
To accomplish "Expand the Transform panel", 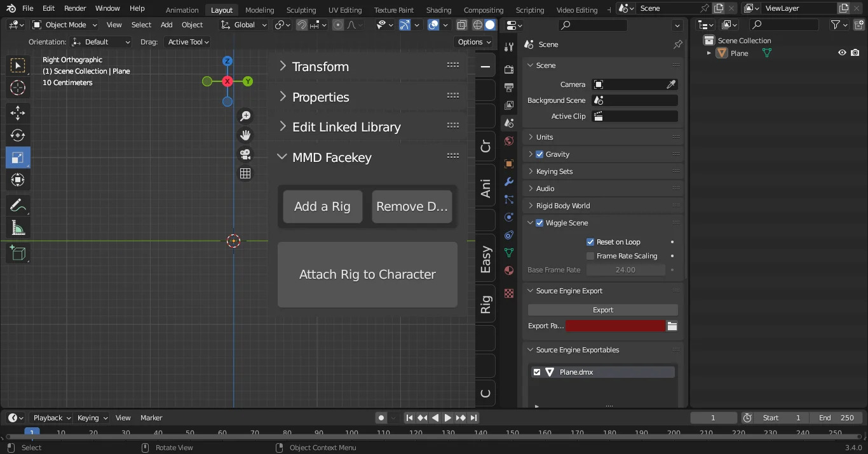I will pos(320,67).
